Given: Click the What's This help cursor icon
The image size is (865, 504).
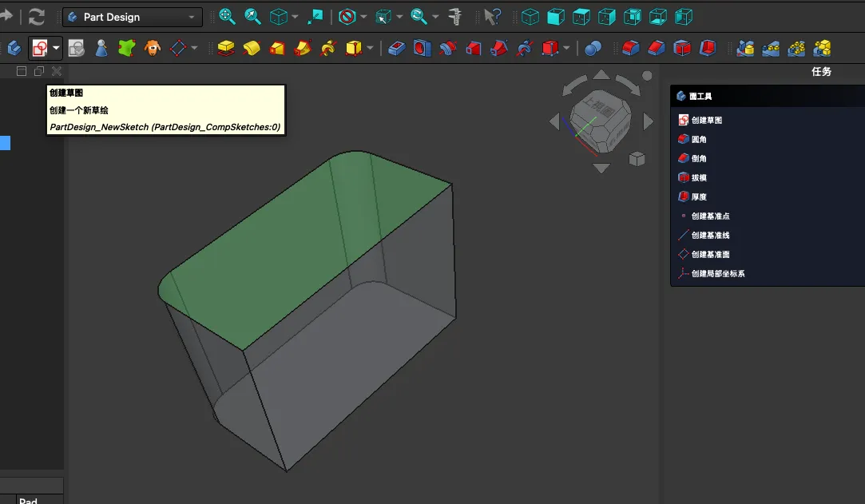Looking at the screenshot, I should (x=493, y=17).
